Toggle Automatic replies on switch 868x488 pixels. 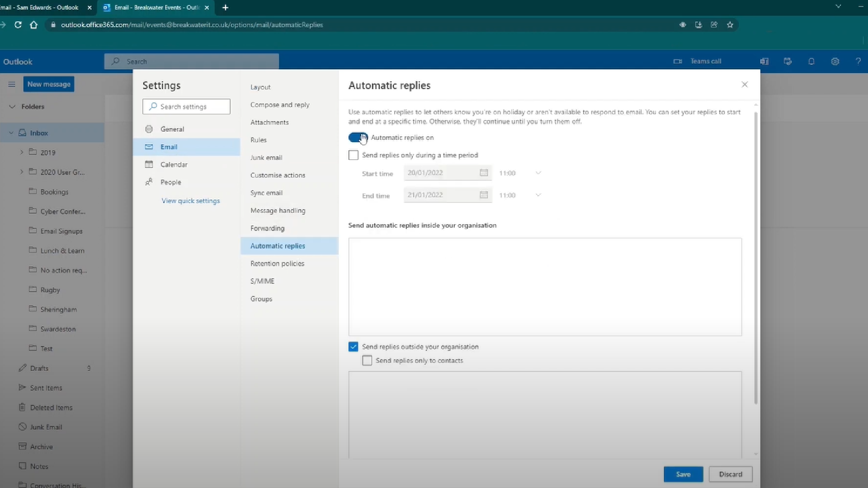pos(357,138)
